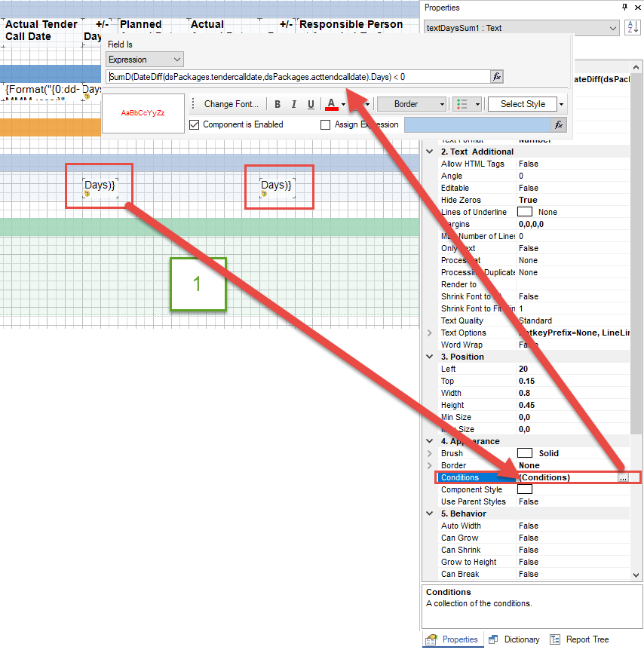The image size is (644, 650).
Task: Select the Actual Tender Call Date header
Action: (x=41, y=30)
